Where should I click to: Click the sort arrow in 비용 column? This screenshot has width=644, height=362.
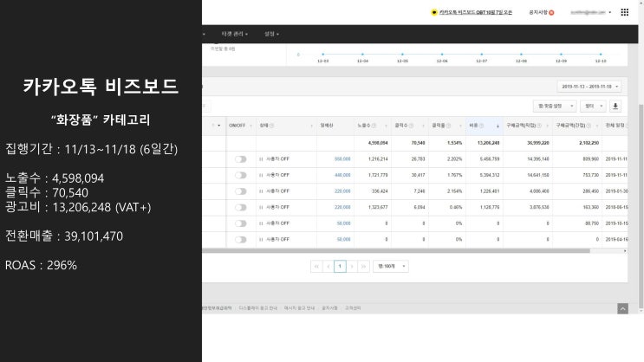coord(498,126)
